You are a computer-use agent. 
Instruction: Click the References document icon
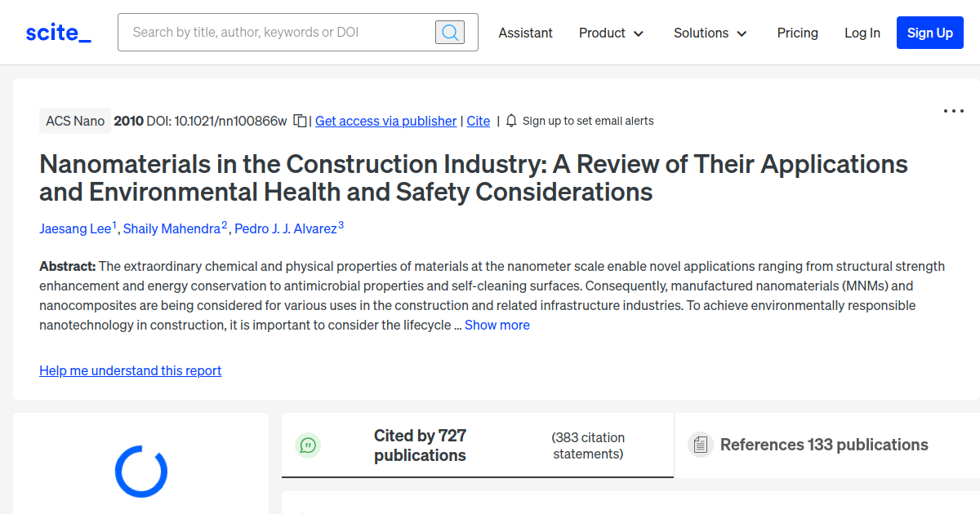point(700,445)
